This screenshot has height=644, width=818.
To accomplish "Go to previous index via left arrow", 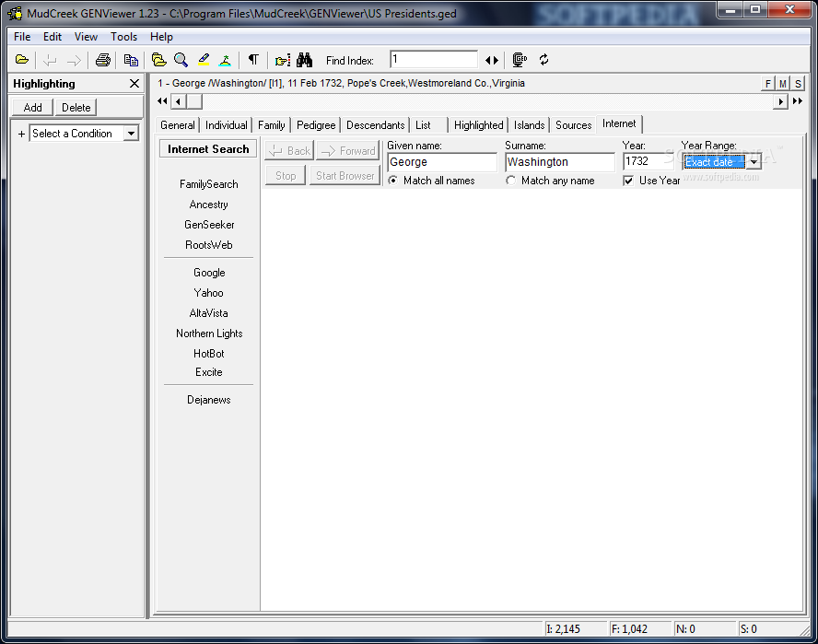I will tap(488, 61).
